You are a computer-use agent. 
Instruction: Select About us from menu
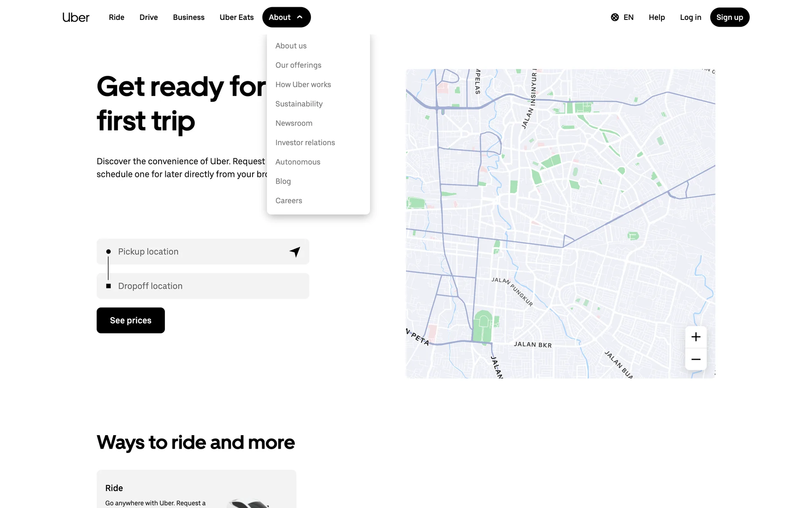point(291,46)
